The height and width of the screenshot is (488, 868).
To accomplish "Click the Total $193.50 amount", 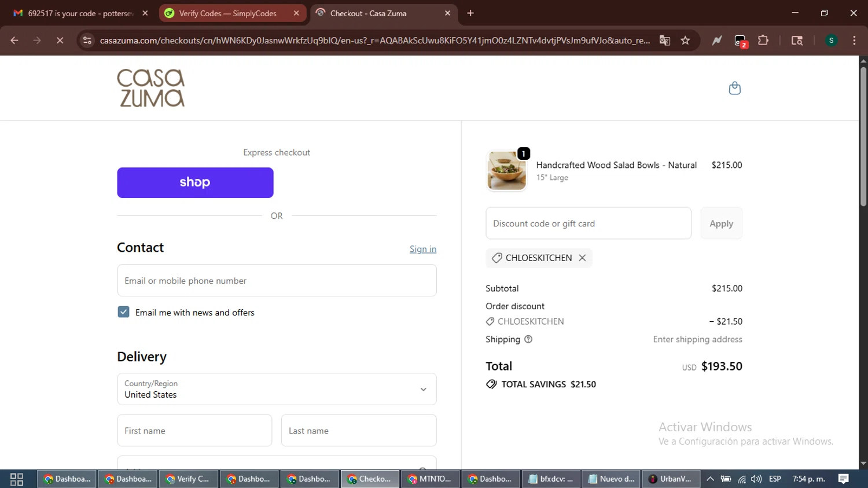I will point(722,366).
